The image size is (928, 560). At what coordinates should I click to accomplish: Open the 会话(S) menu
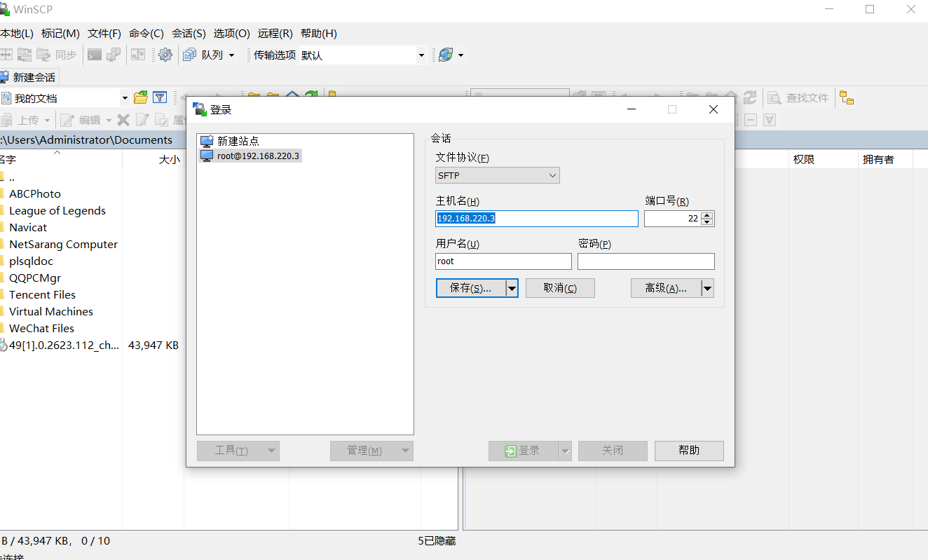tap(189, 33)
